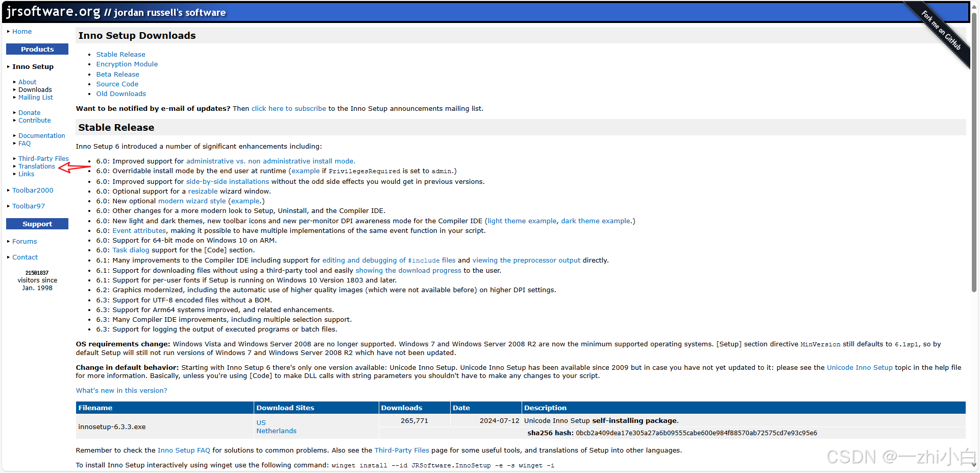The height and width of the screenshot is (473, 980).
Task: Click the vertical page scrollbar thumb
Action: click(x=974, y=152)
